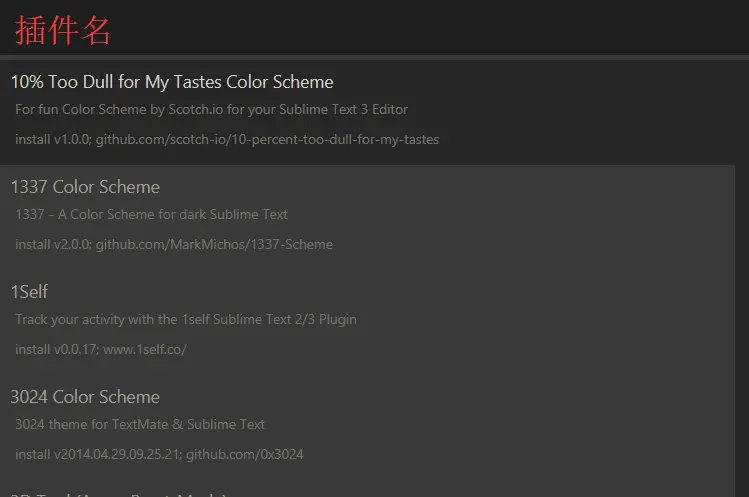Click the vertical scrollbar on the right edge
This screenshot has width=749, height=497.
point(742,277)
